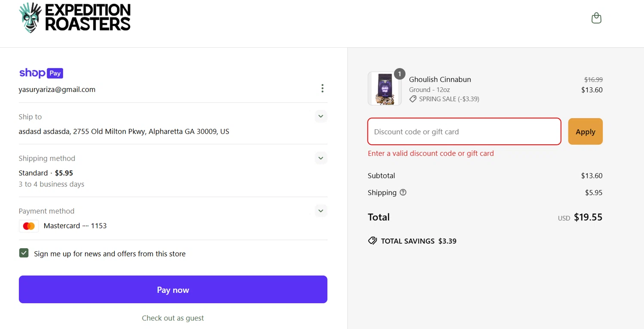Expand the Shipping method section
The width and height of the screenshot is (644, 329).
[x=321, y=158]
